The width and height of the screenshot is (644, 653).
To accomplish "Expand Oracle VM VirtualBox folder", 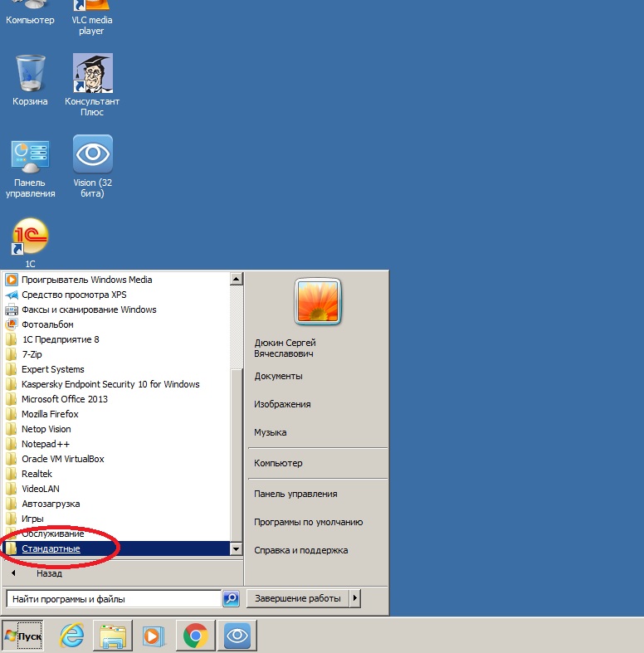I will pos(116,459).
